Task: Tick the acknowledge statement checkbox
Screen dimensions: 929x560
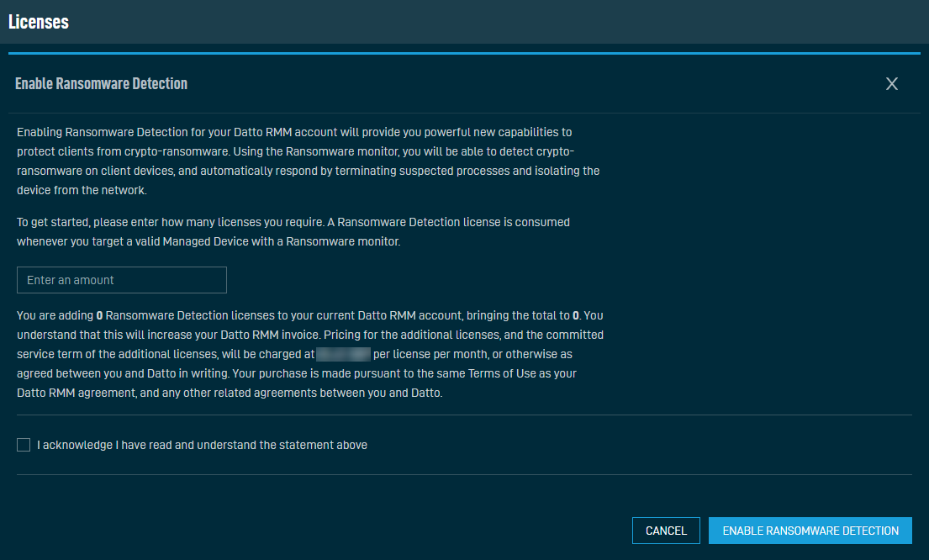Action: tap(24, 445)
